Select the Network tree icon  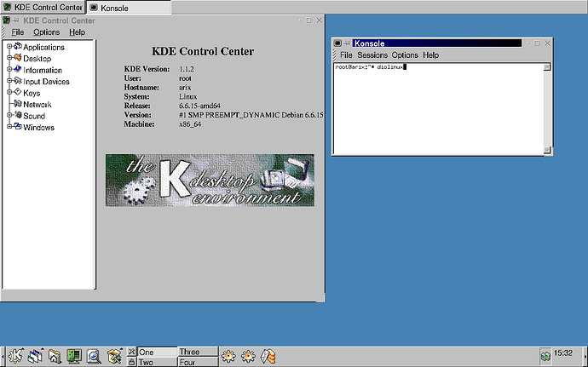point(18,104)
